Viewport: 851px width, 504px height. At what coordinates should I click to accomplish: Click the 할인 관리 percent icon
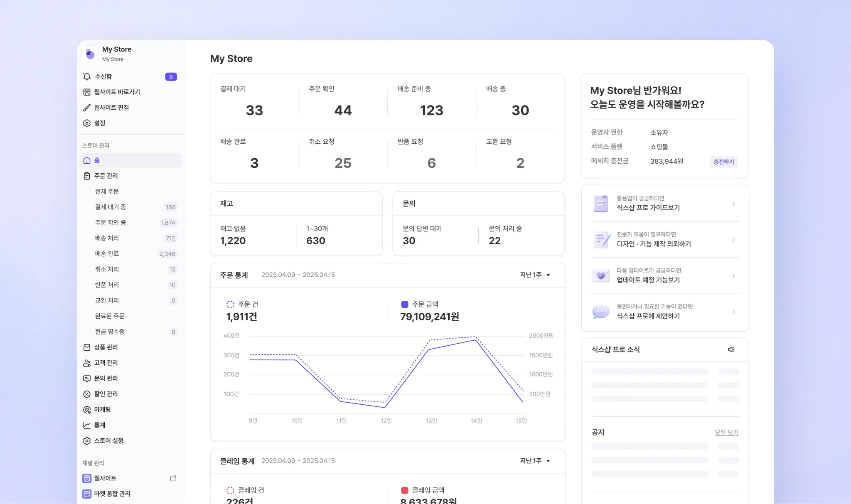coord(87,394)
